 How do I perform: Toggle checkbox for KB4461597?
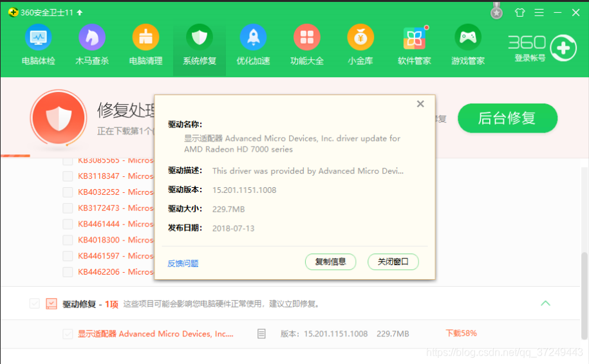68,256
